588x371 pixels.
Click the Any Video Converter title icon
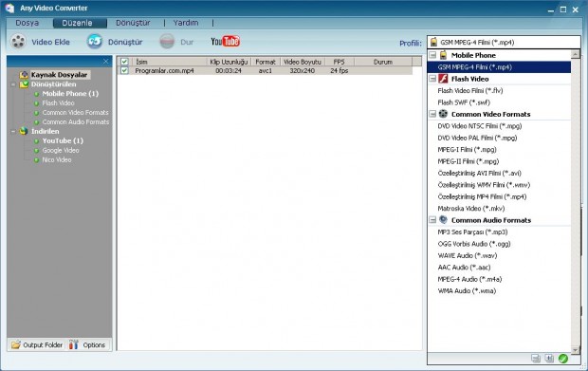click(x=9, y=8)
